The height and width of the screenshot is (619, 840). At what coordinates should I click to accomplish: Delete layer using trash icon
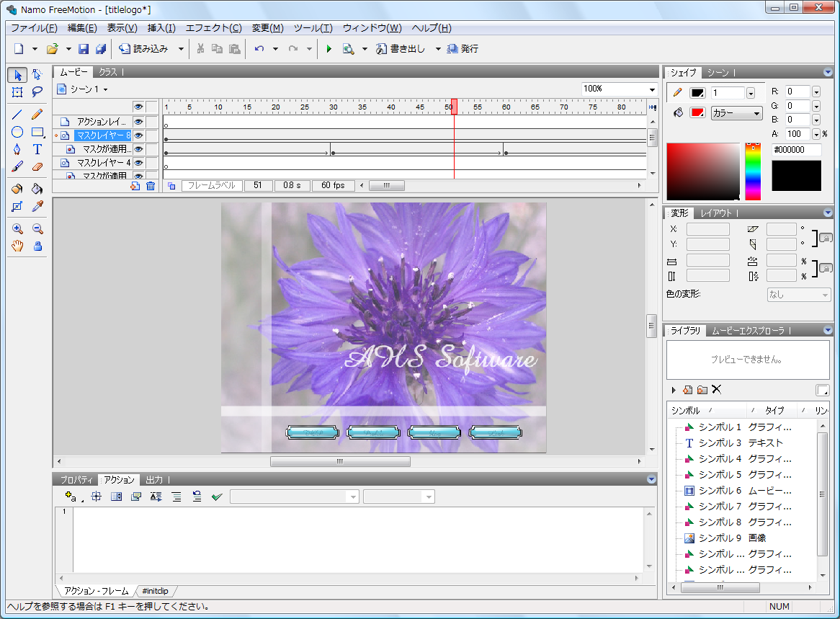click(x=151, y=186)
